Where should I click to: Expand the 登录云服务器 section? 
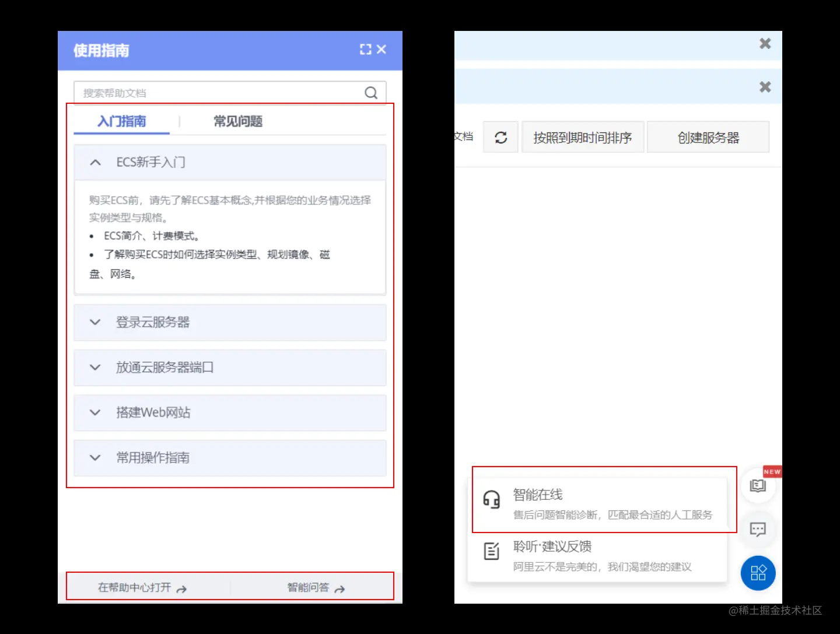tap(230, 322)
